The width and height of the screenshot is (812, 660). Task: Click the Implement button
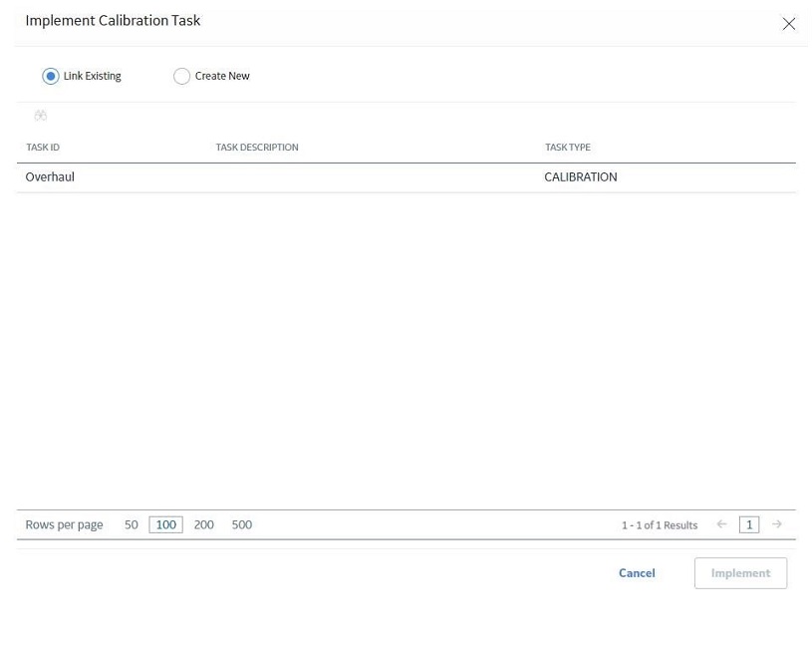(x=740, y=573)
